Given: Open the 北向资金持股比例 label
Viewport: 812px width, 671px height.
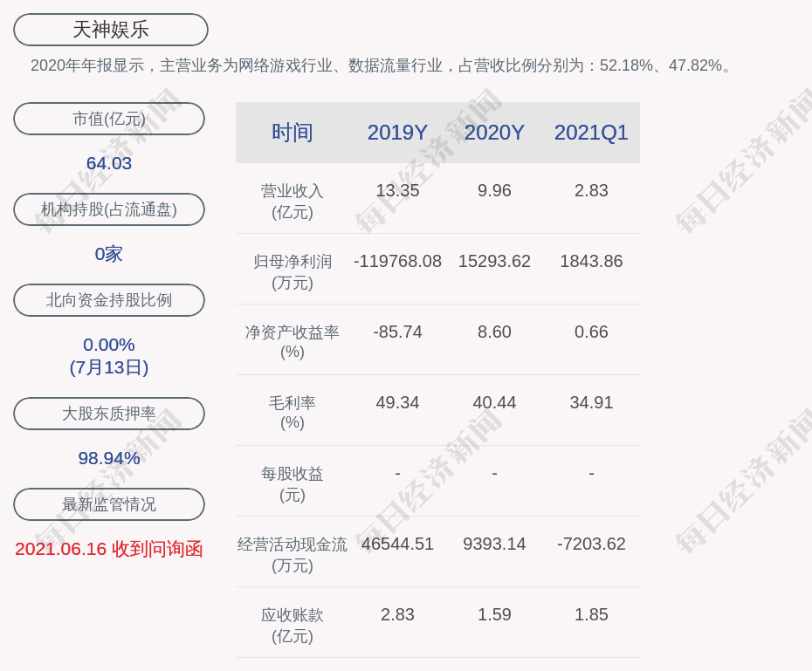Looking at the screenshot, I should (109, 300).
